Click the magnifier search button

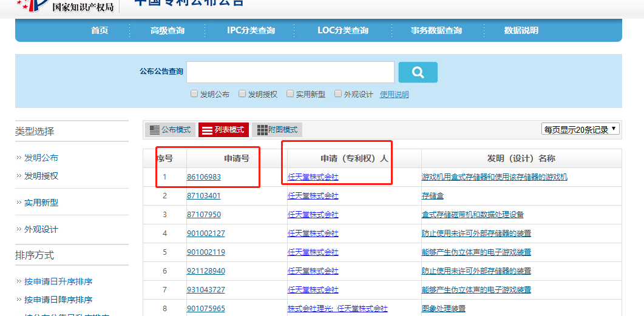[418, 72]
